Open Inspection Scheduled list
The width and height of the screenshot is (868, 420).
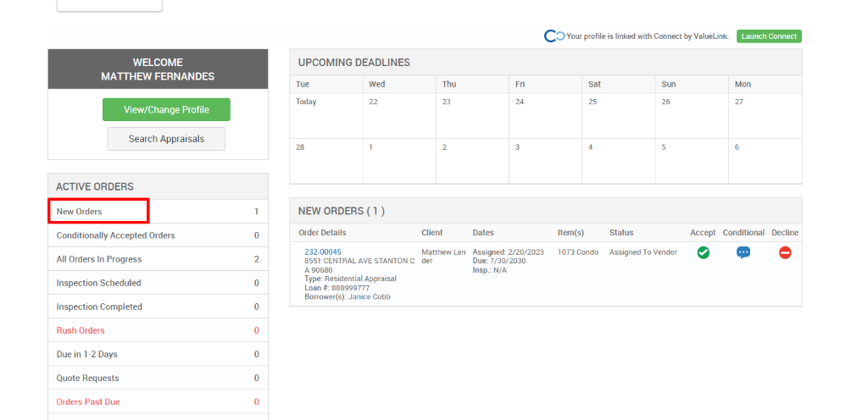tap(158, 283)
